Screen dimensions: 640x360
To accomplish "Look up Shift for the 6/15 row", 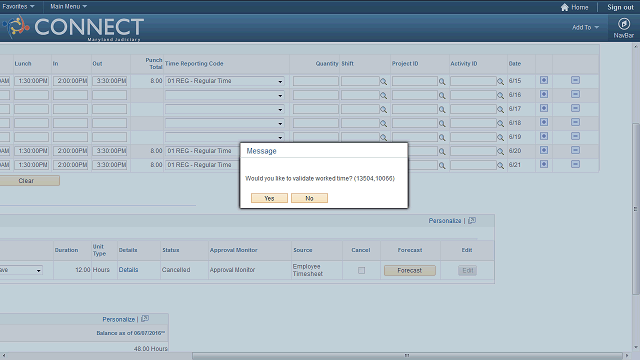I will [383, 82].
